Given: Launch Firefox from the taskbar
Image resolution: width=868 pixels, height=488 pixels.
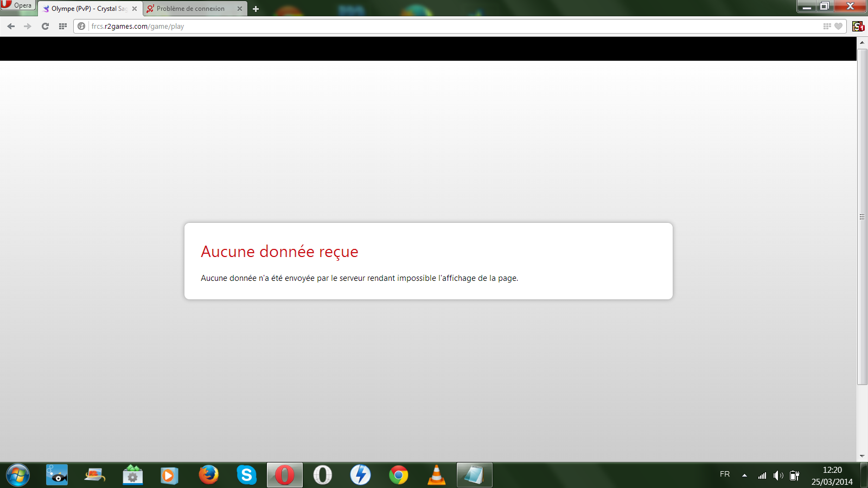Looking at the screenshot, I should tap(208, 475).
